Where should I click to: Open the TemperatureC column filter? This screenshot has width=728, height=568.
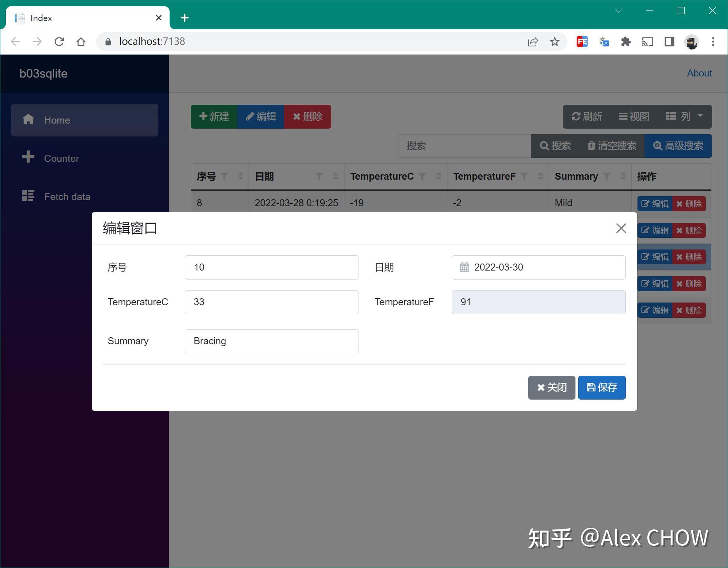click(423, 176)
